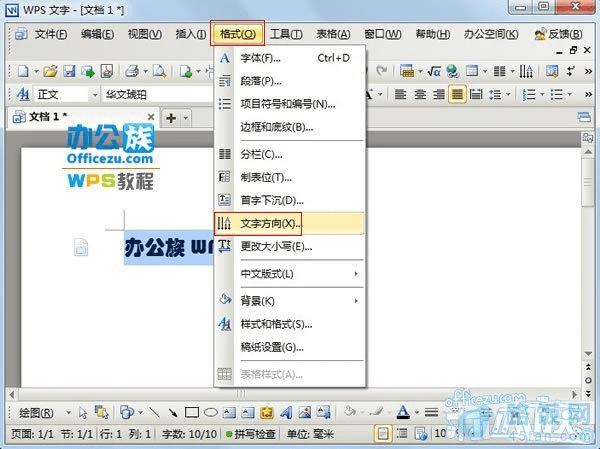Image resolution: width=600 pixels, height=449 pixels.
Task: Click the vertical scrollbar down arrow
Action: click(588, 354)
